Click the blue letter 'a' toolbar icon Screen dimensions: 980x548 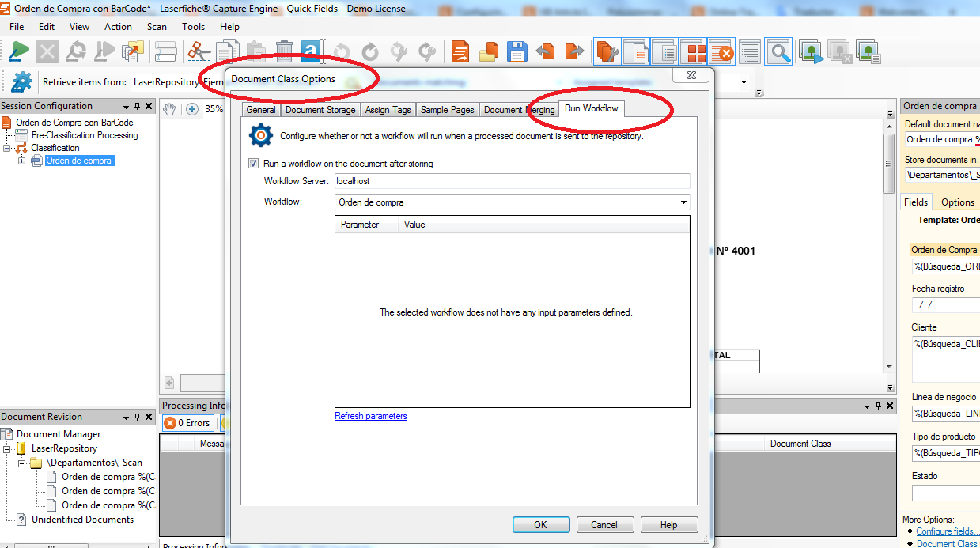pos(312,52)
